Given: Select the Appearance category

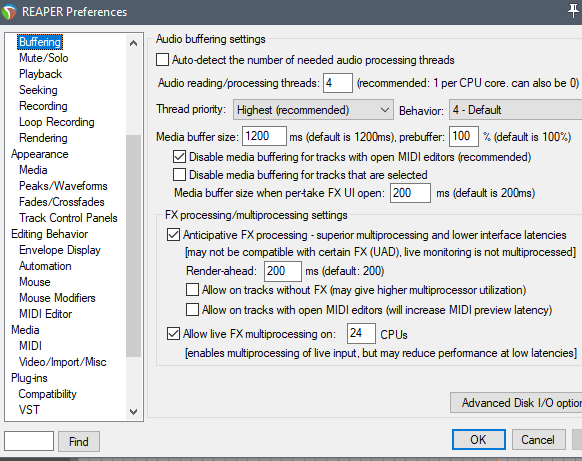Looking at the screenshot, I should coord(40,154).
